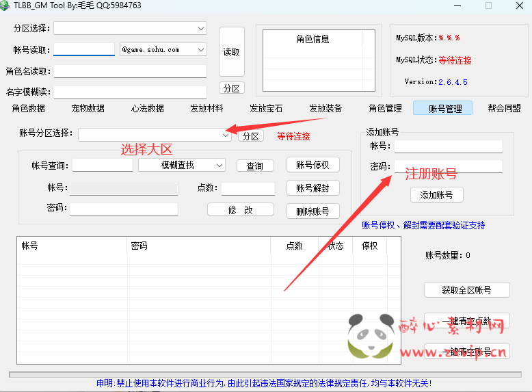
Task: Click the 帐号 column header in table
Action: 72,246
